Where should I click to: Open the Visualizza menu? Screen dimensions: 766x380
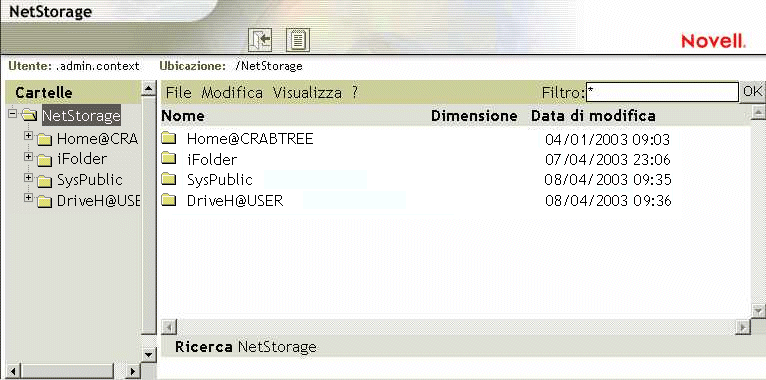[x=307, y=92]
